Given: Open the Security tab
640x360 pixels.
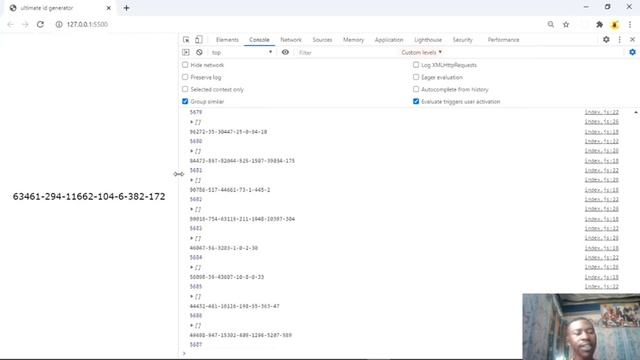Looking at the screenshot, I should click(462, 40).
